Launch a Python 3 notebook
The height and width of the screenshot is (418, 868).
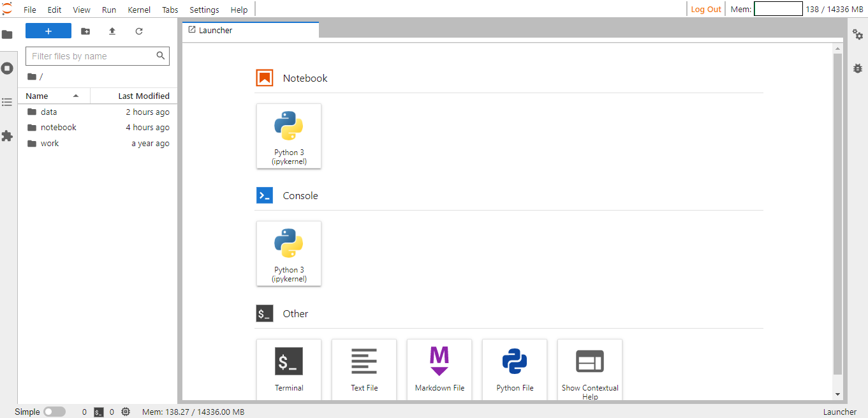pyautogui.click(x=289, y=136)
